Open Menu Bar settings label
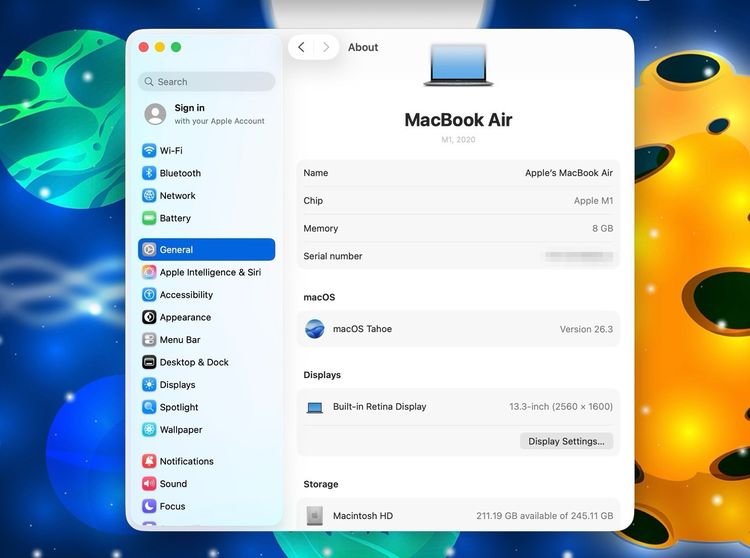 pos(180,339)
